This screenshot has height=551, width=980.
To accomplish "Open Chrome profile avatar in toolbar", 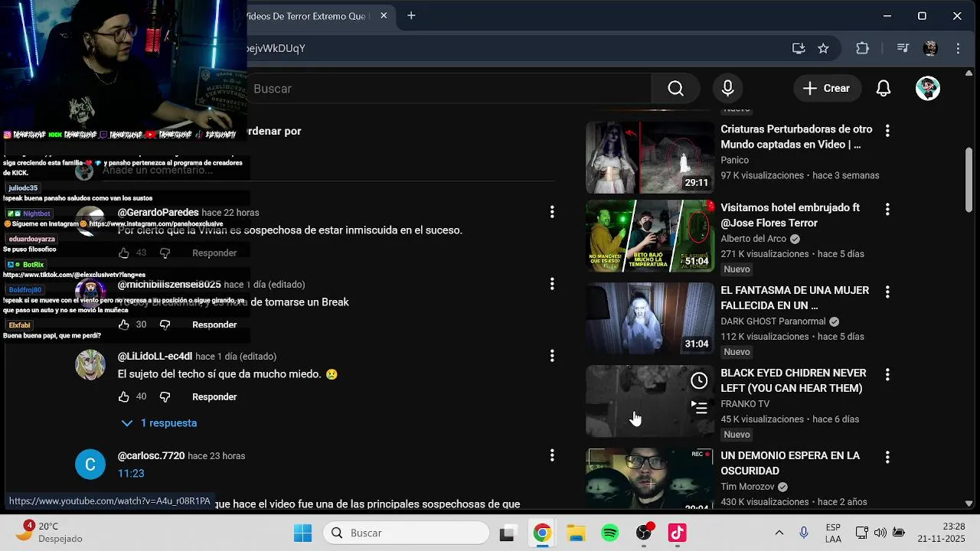I will point(930,48).
